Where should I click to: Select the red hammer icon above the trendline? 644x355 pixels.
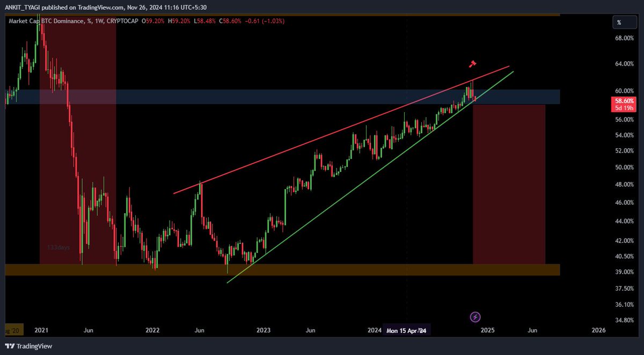[x=472, y=64]
